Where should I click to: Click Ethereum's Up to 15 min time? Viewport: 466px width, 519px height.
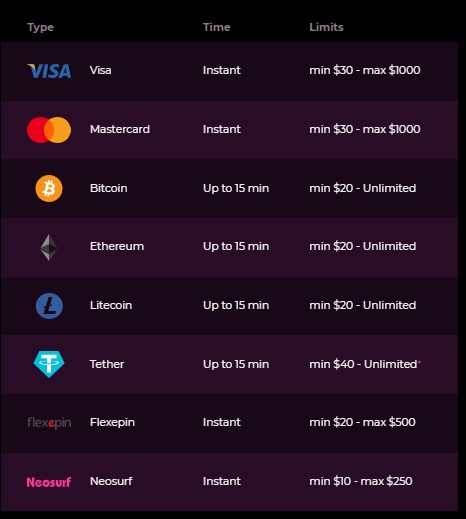[x=236, y=247]
